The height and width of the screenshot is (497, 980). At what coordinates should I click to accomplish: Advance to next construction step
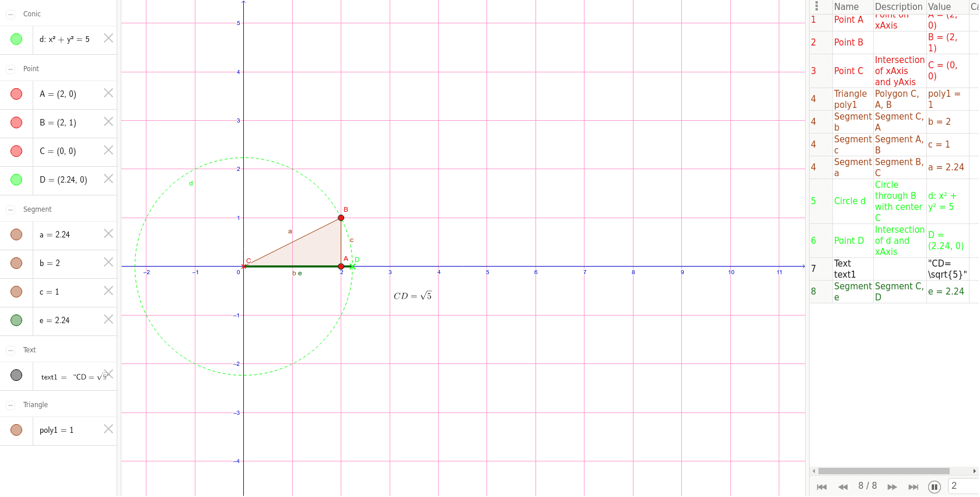click(892, 487)
